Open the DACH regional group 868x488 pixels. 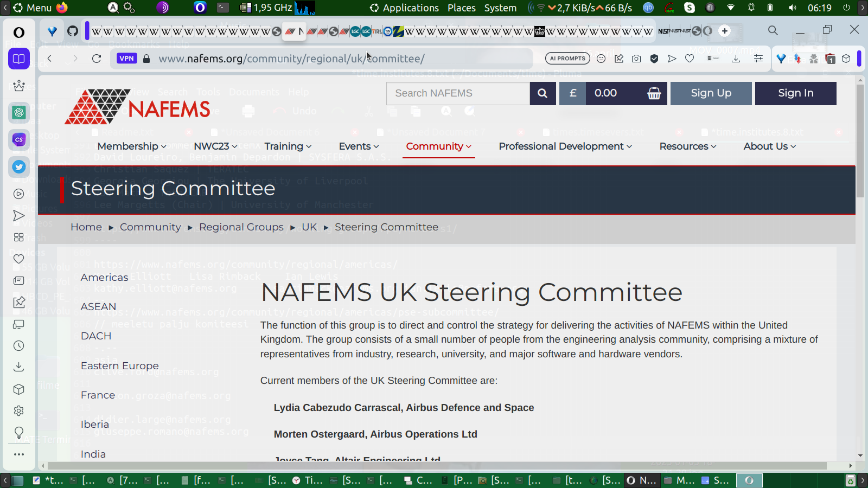96,336
